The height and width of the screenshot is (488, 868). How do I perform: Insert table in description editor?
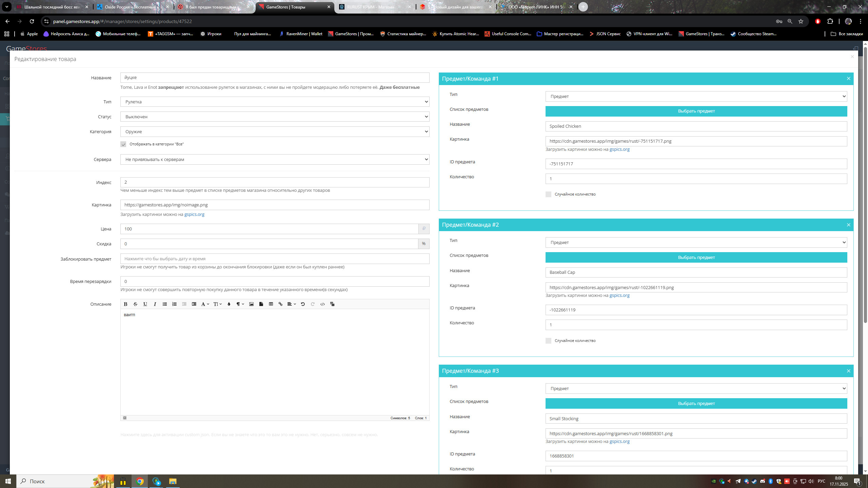[271, 304]
